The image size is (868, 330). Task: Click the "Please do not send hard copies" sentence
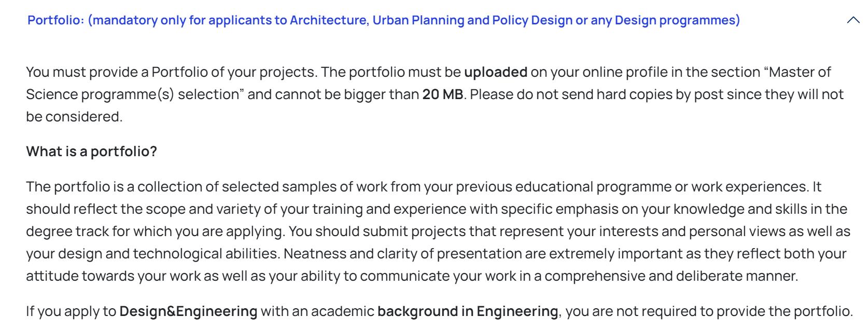(x=435, y=105)
